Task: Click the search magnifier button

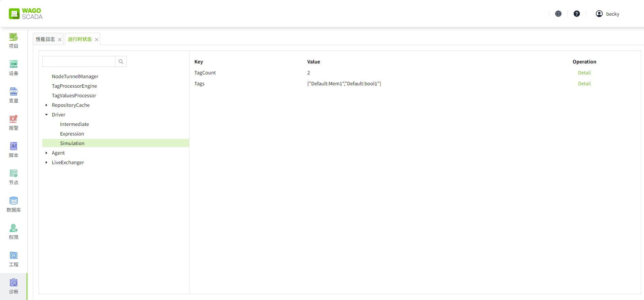Action: [x=121, y=61]
